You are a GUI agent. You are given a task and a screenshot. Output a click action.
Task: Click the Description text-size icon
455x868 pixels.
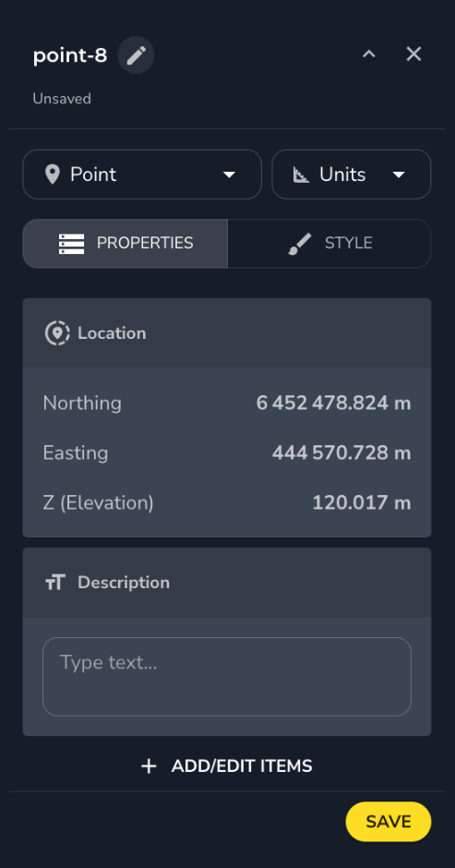pyautogui.click(x=55, y=583)
